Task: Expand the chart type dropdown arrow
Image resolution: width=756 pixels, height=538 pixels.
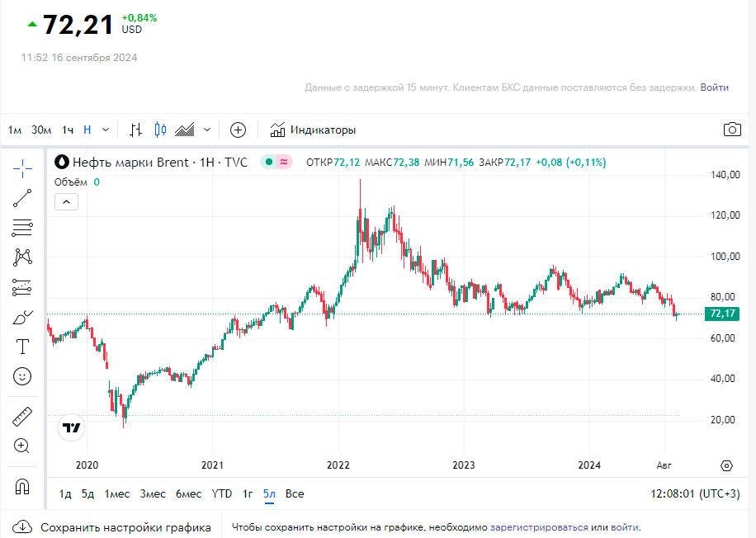Action: click(207, 130)
